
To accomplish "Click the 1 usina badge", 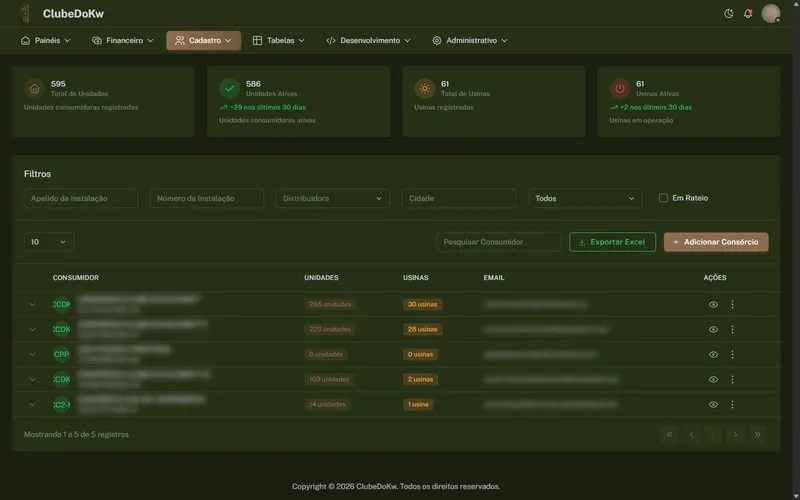I will tap(418, 405).
